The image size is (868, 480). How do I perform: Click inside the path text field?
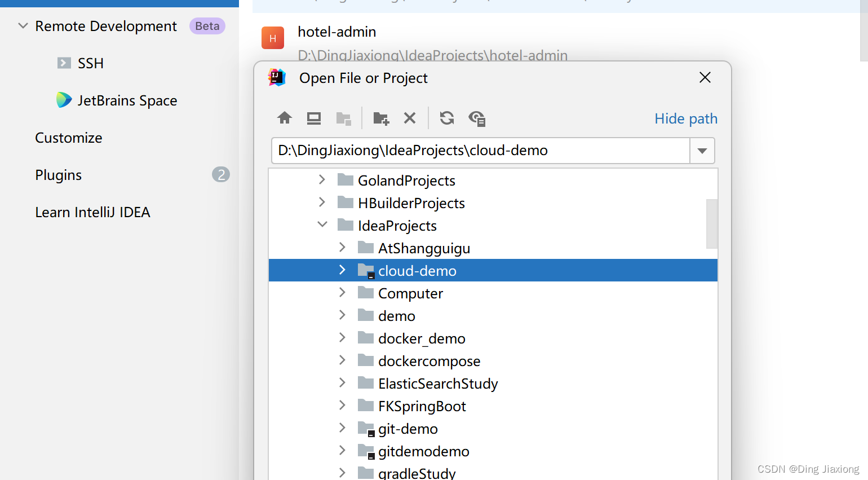[x=481, y=151]
